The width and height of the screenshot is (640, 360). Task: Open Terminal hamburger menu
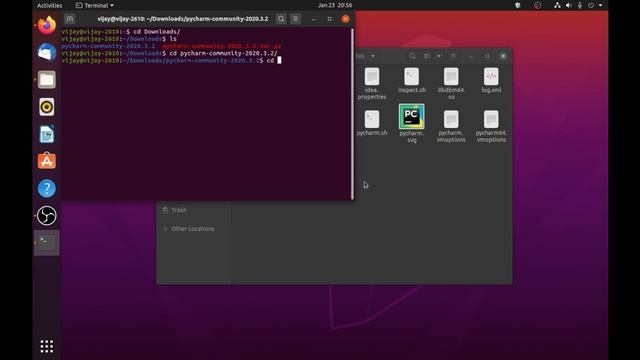tap(296, 19)
